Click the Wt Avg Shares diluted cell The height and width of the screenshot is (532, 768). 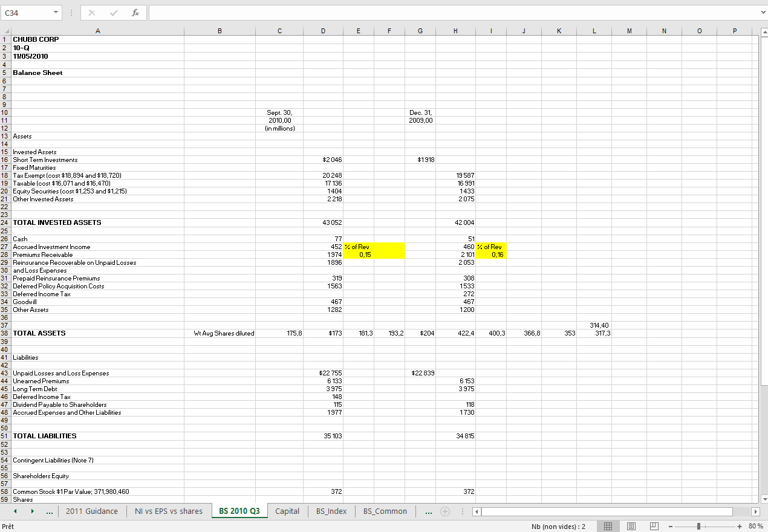tap(220, 333)
